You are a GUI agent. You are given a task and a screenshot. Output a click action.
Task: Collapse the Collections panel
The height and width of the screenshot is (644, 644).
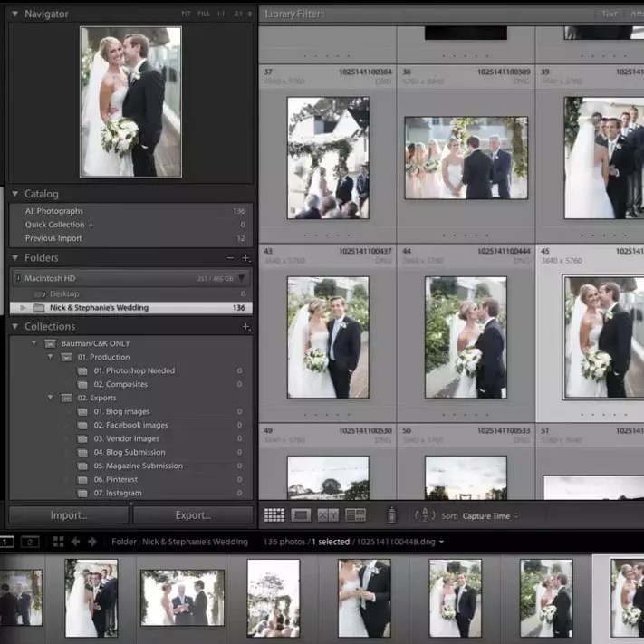click(x=15, y=326)
